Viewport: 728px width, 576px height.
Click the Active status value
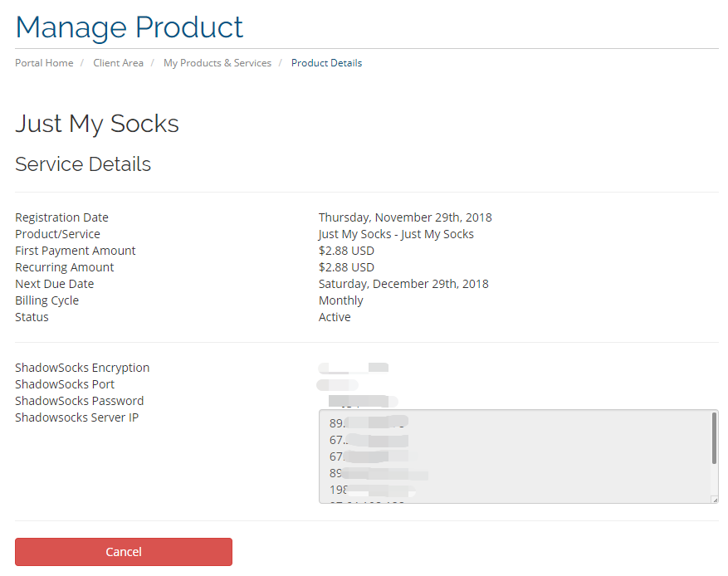(335, 317)
